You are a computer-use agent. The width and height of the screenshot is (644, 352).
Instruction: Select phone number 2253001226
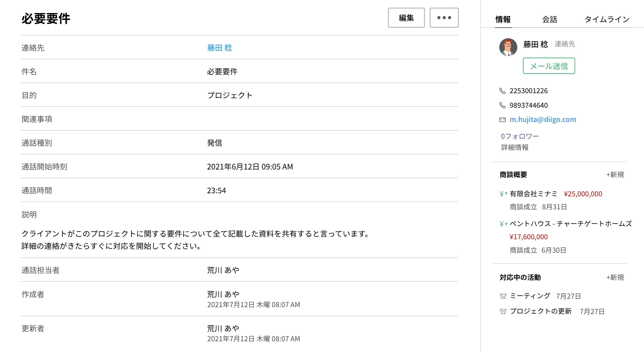point(529,91)
